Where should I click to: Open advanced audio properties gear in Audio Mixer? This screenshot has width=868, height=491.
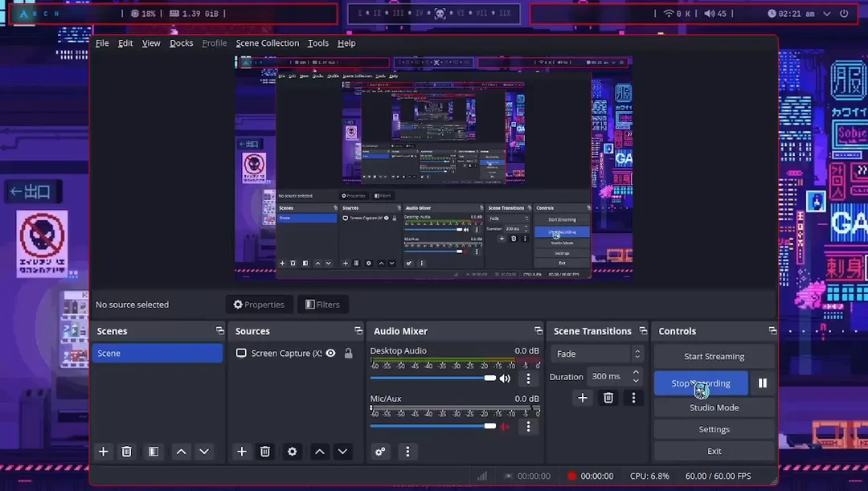380,452
